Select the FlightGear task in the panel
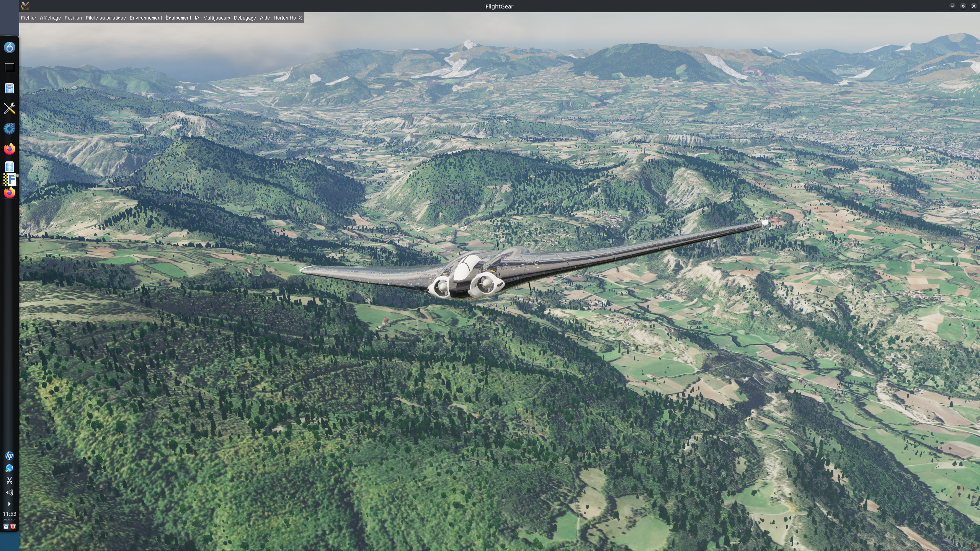980x551 pixels. click(x=10, y=179)
